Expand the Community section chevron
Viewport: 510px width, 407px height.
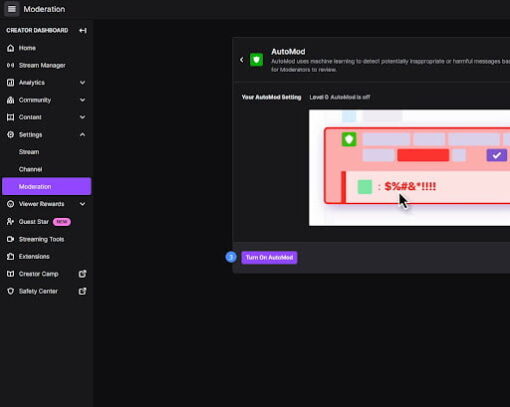click(x=82, y=100)
